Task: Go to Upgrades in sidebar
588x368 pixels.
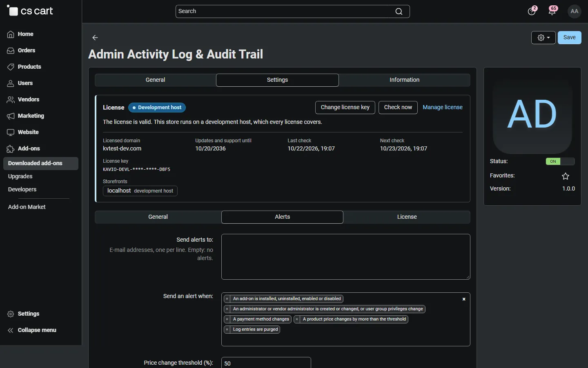Action: click(20, 177)
